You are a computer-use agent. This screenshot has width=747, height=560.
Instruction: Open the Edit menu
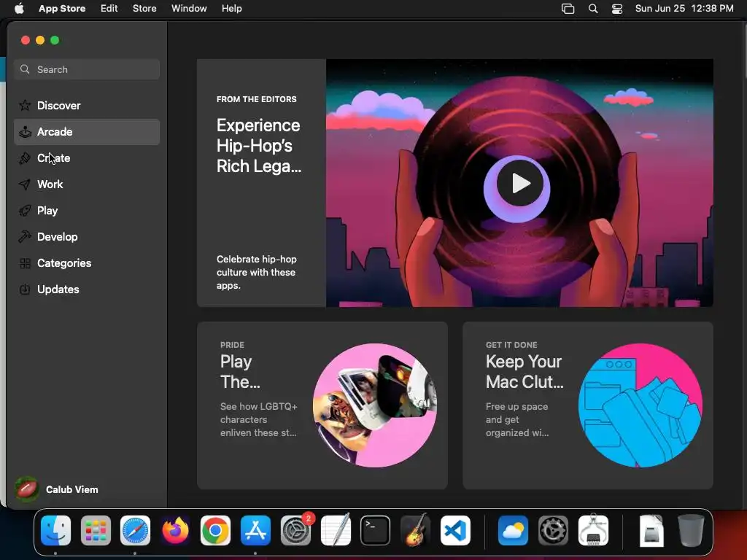tap(109, 9)
